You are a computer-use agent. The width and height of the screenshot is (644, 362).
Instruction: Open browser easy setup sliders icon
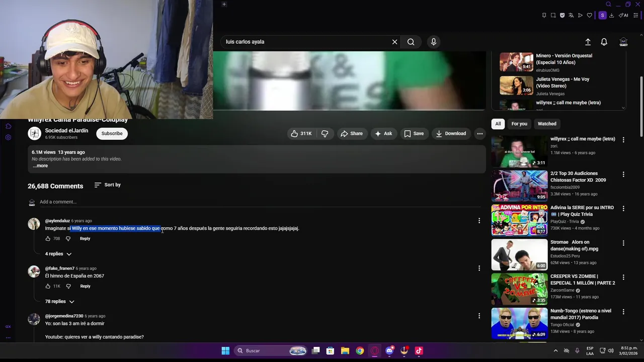pyautogui.click(x=636, y=16)
